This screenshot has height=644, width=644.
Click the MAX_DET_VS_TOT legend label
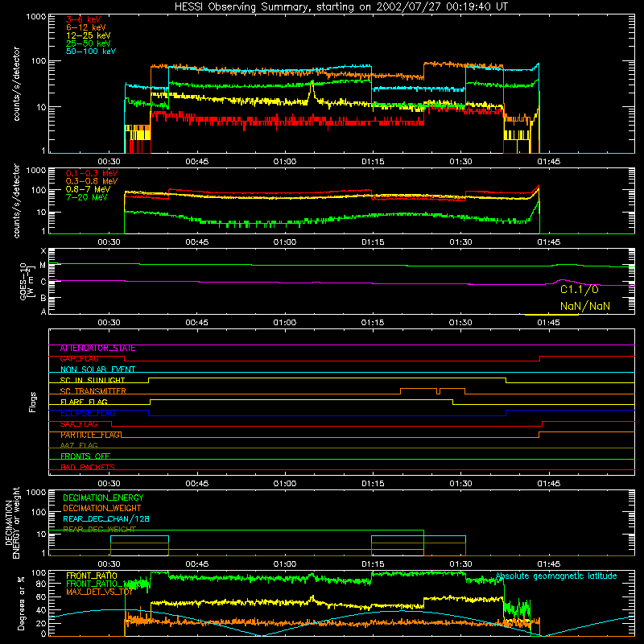(x=99, y=592)
